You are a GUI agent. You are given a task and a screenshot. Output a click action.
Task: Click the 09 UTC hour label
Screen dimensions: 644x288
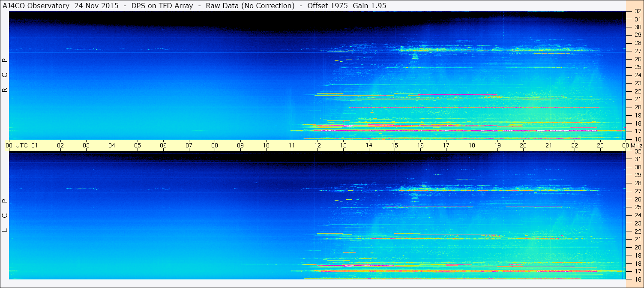(240, 145)
